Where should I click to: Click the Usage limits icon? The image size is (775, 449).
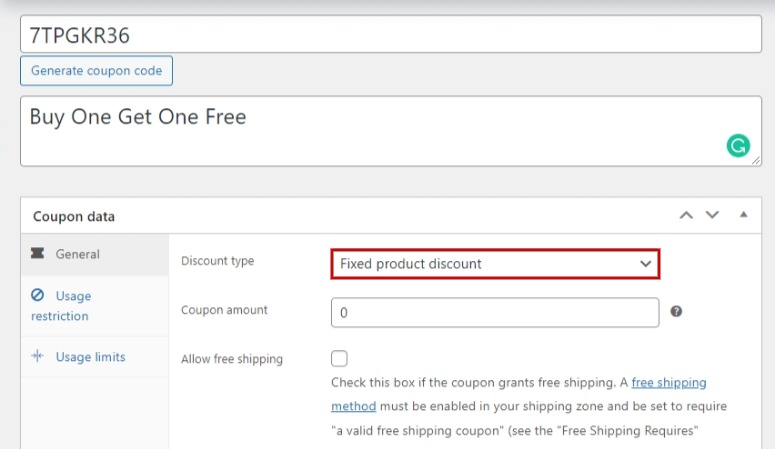pyautogui.click(x=38, y=356)
